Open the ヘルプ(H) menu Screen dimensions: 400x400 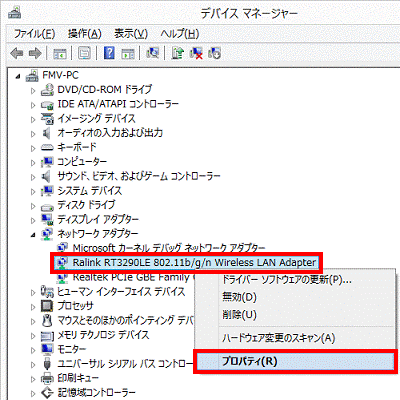(x=180, y=34)
